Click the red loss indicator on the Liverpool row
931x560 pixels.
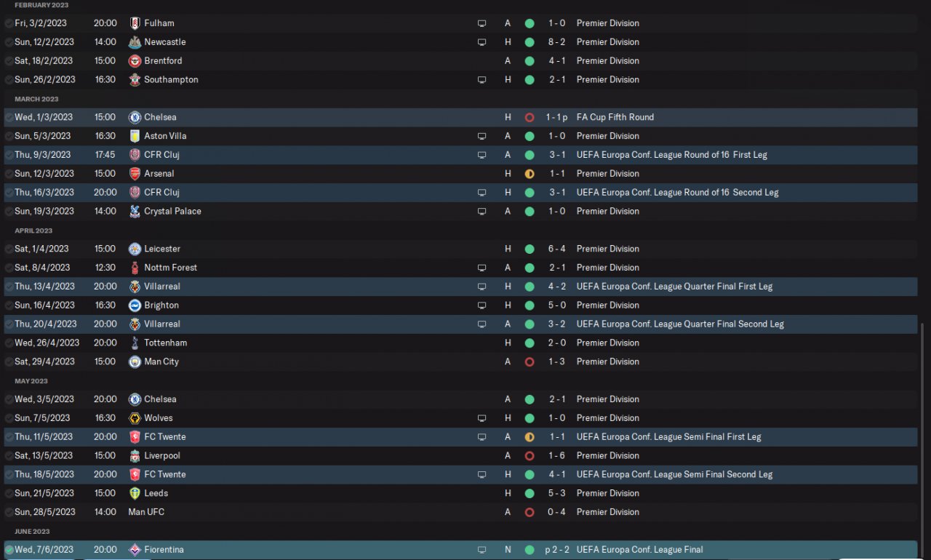coord(530,456)
